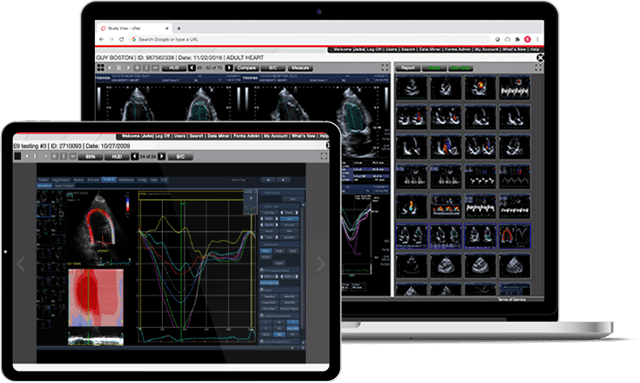
Task: Toggle the B/C button on tablet toolbar
Action: pyautogui.click(x=180, y=156)
